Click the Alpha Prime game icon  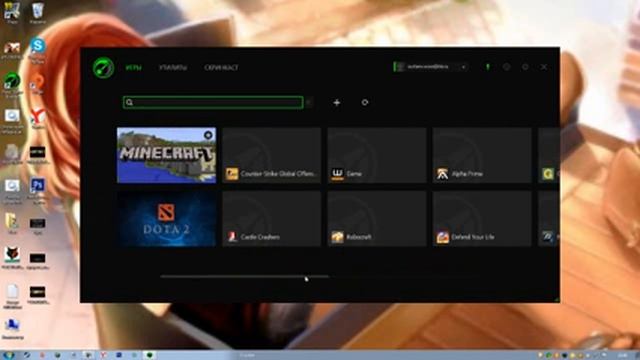click(x=442, y=174)
